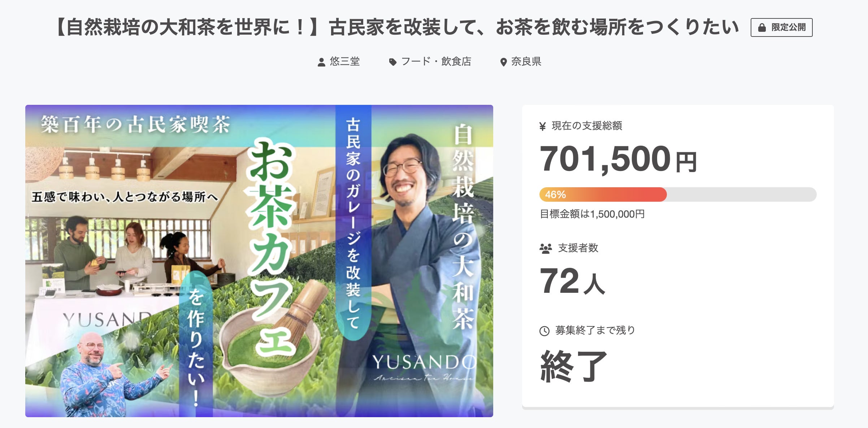Image resolution: width=868 pixels, height=428 pixels.
Task: Open the フード・飲食店 category link
Action: coord(436,61)
